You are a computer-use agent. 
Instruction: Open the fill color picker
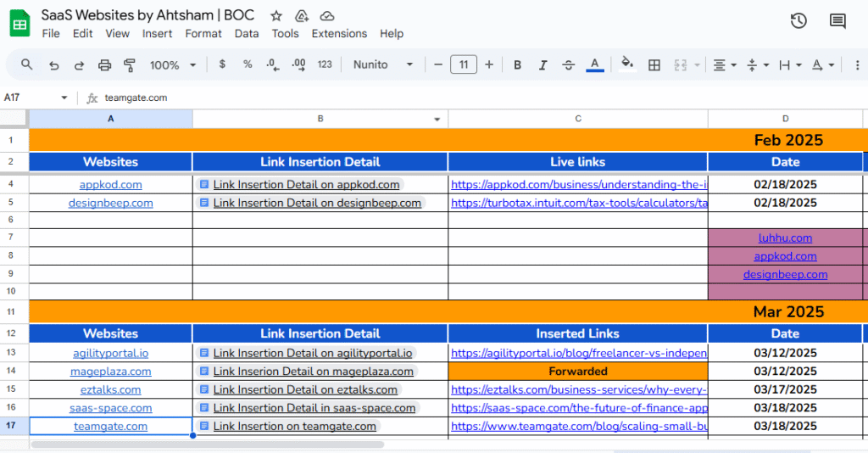coord(627,64)
